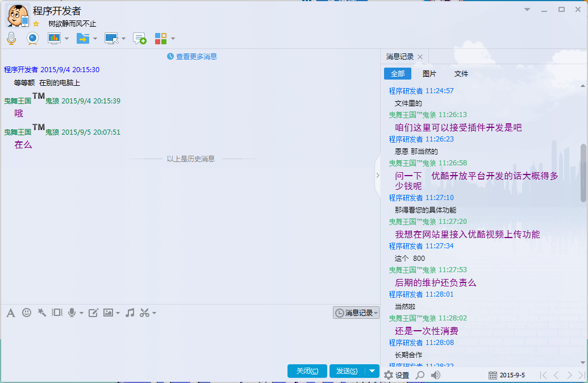Open the 2015-9-5 calendar date picker
588x383 pixels.
point(507,375)
